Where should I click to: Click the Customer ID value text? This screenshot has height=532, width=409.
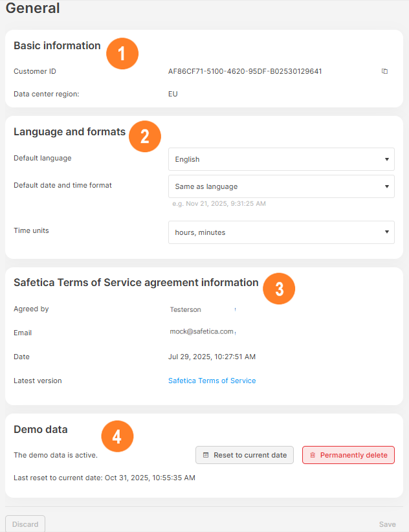click(x=245, y=71)
